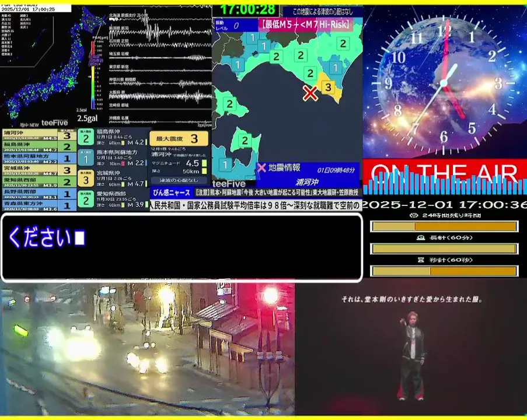Click the Okinawa inset map panel
This screenshot has height=420, width=527.
click(x=26, y=40)
